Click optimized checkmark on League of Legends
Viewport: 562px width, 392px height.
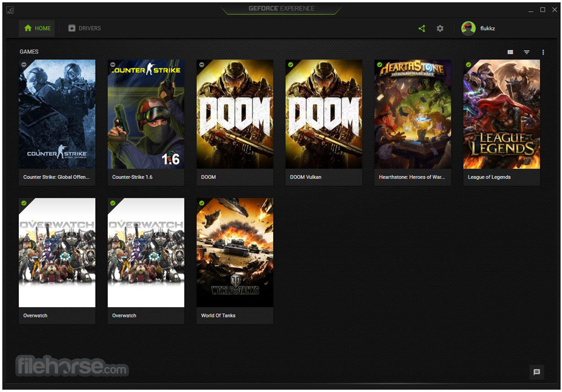coord(469,64)
